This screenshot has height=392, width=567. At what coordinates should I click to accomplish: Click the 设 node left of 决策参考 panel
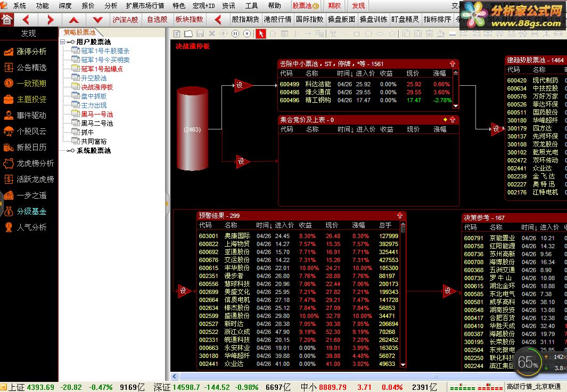(449, 290)
